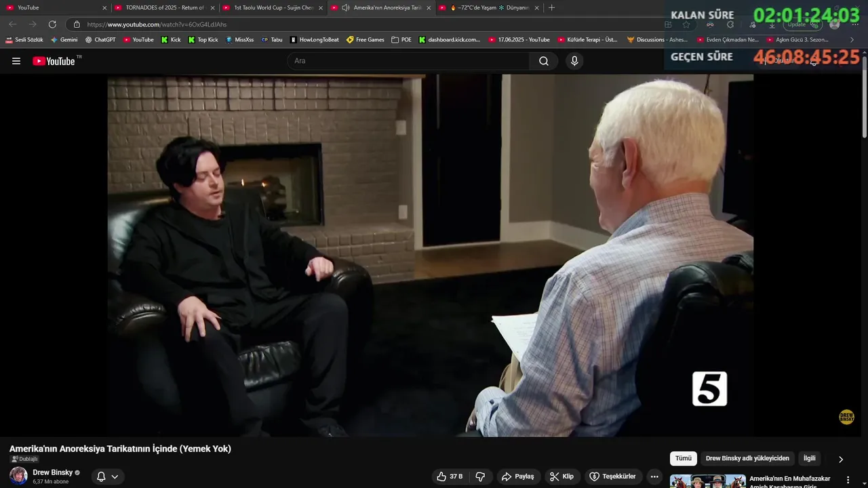
Task: Open MissXss bookmark
Action: [239, 40]
